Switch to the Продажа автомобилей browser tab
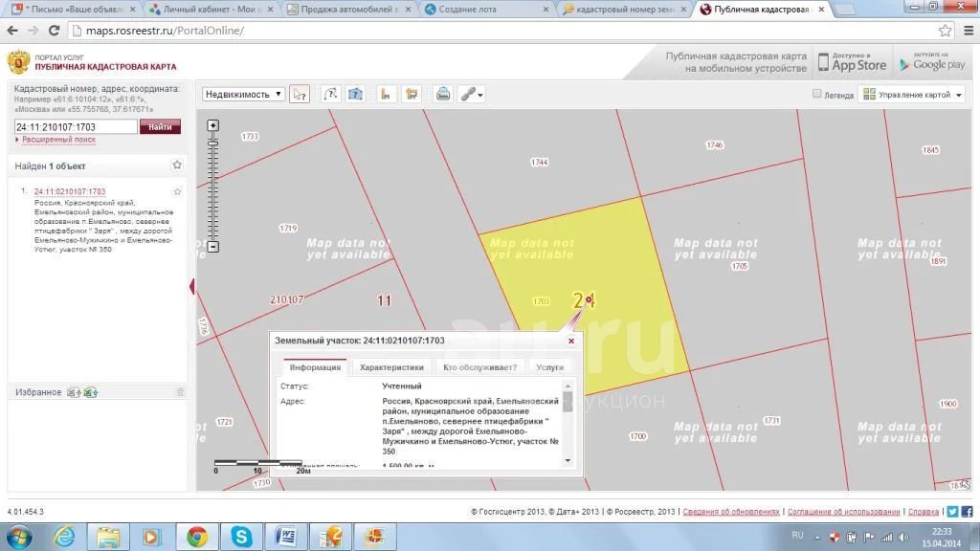 (348, 10)
